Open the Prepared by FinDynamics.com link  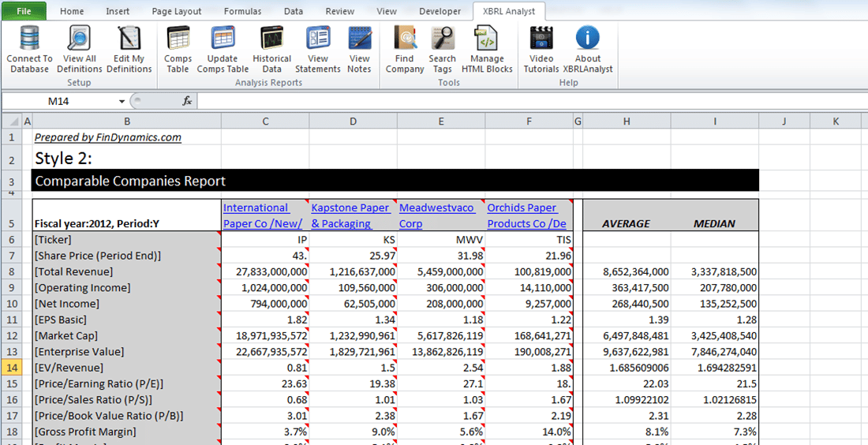(108, 137)
